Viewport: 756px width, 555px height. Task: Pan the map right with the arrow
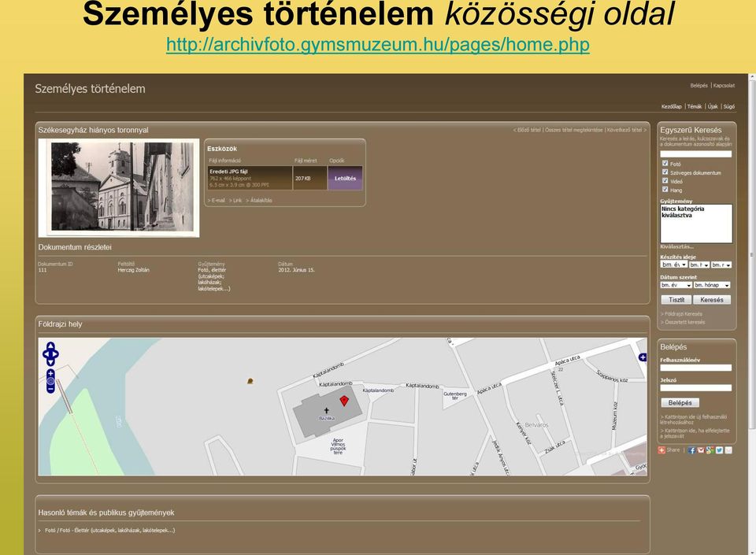[56, 354]
